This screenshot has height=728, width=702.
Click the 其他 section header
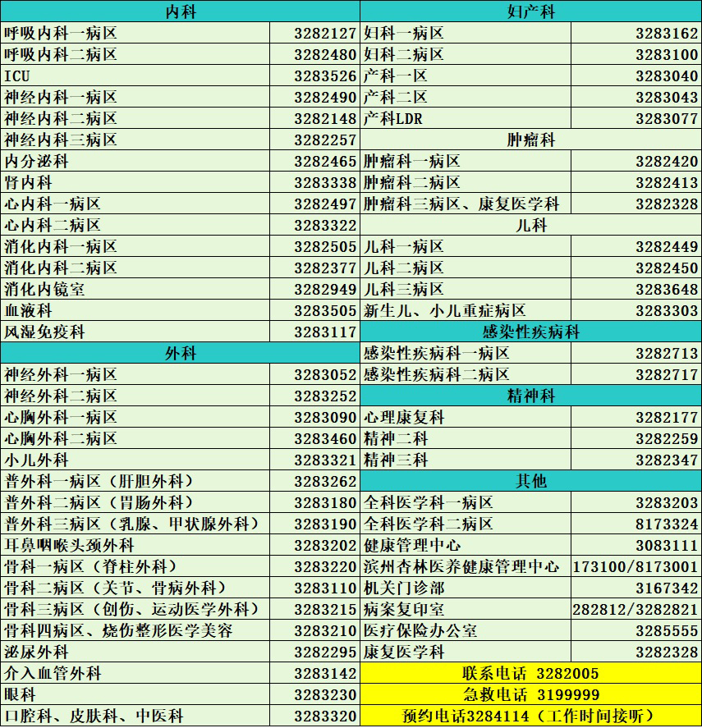pos(530,481)
